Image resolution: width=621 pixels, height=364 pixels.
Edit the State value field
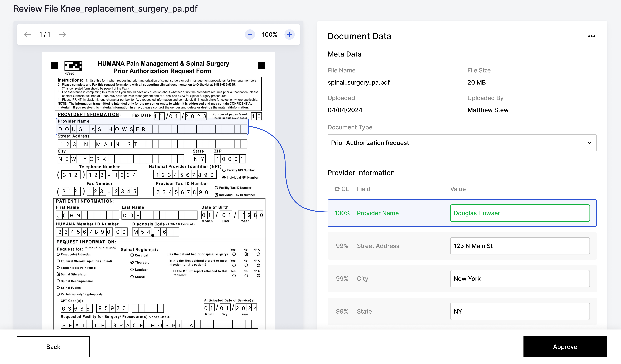520,311
